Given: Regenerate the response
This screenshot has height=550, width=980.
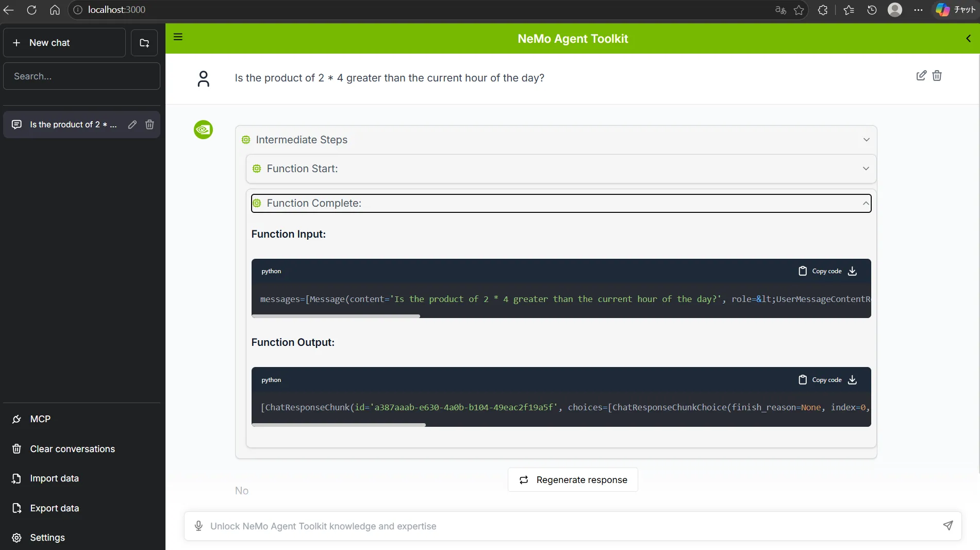Looking at the screenshot, I should pyautogui.click(x=573, y=480).
